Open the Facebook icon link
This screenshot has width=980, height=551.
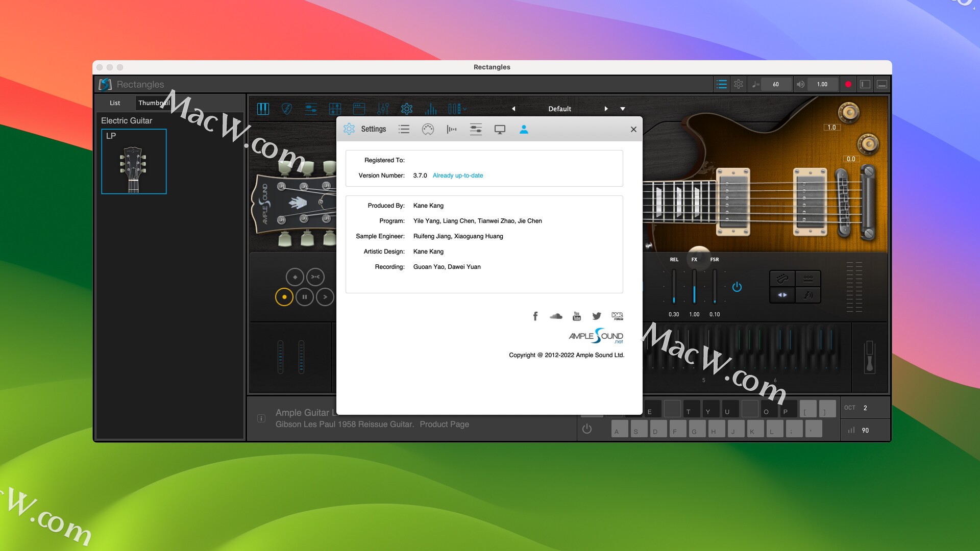(x=535, y=316)
